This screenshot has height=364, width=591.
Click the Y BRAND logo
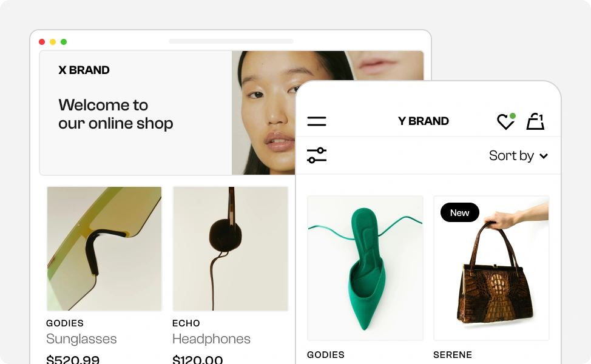[424, 121]
